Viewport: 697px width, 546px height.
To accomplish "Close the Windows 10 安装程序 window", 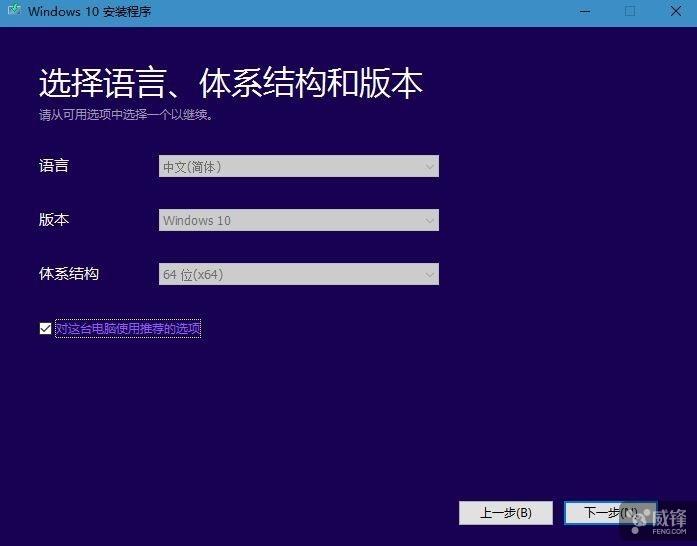I will click(675, 12).
